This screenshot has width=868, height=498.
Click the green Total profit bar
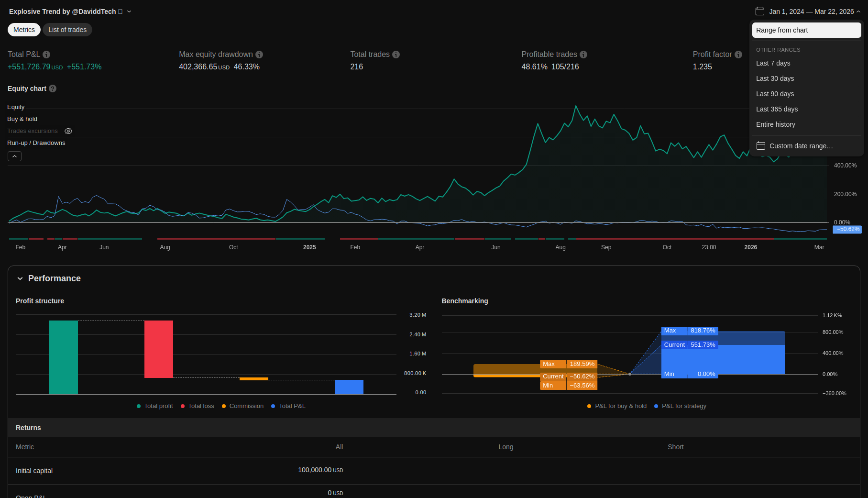pos(64,357)
